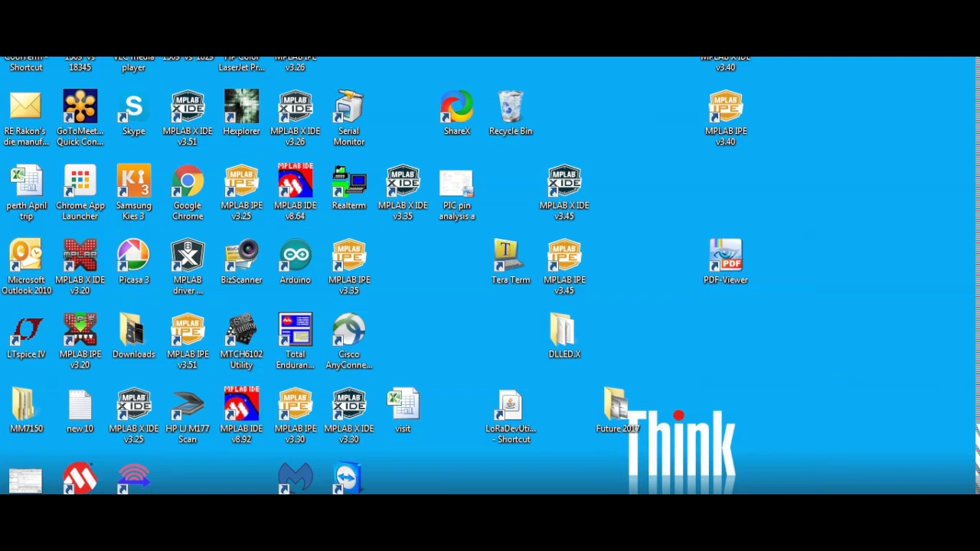980x551 pixels.
Task: Launch LTspice IV
Action: 26,336
